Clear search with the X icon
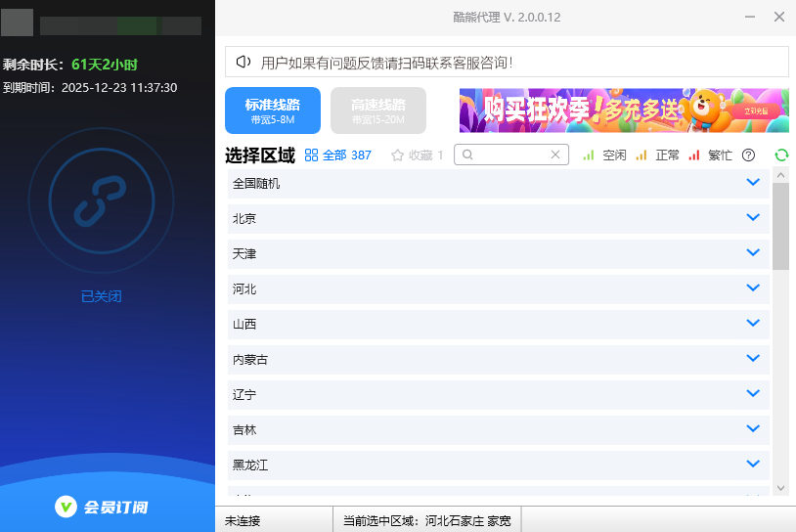This screenshot has height=532, width=796. [555, 155]
